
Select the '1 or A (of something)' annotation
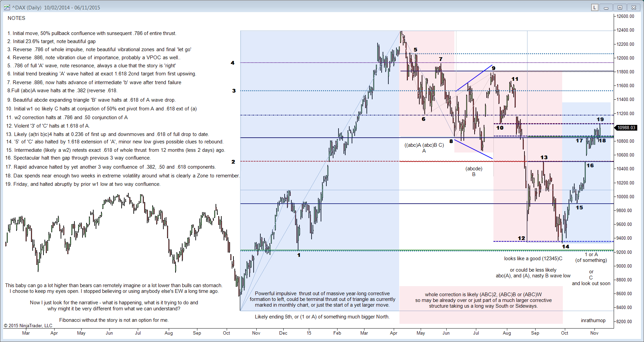(x=591, y=258)
